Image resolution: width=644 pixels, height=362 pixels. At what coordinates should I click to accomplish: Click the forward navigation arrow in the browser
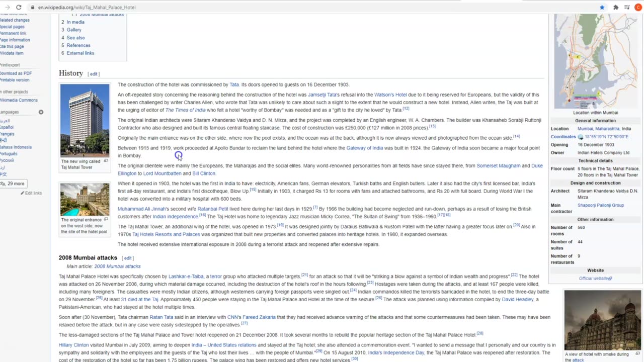coord(7,8)
